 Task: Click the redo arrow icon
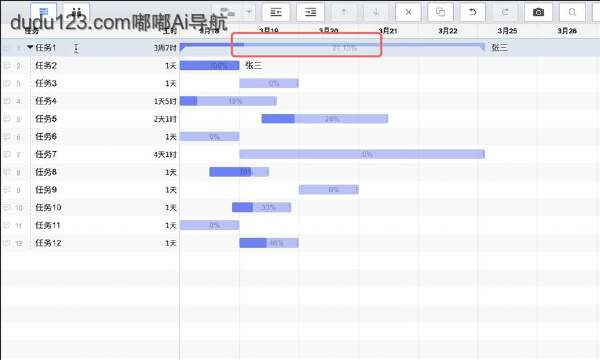(505, 12)
